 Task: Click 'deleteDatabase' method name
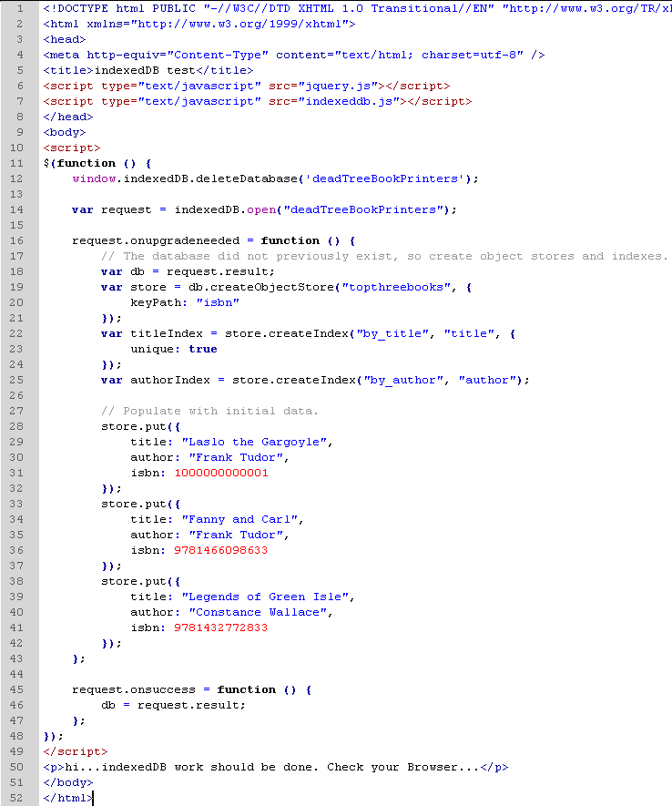click(247, 179)
